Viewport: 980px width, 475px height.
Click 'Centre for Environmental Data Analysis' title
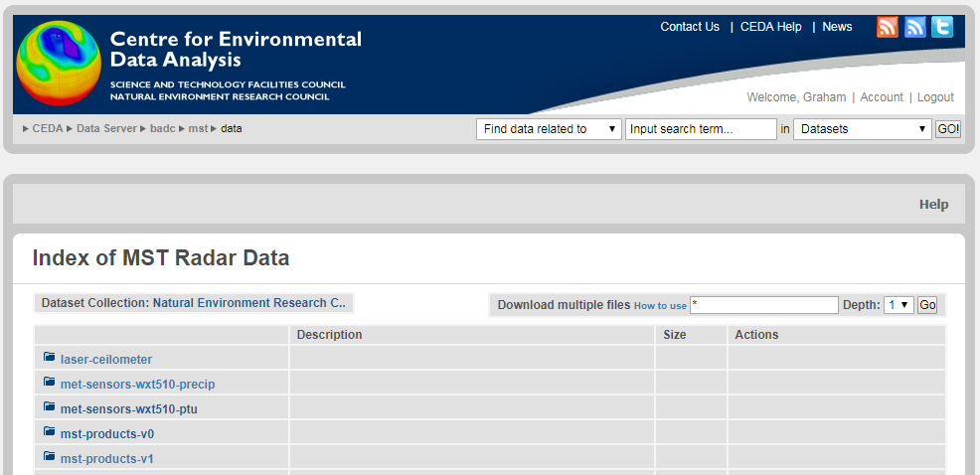(236, 50)
